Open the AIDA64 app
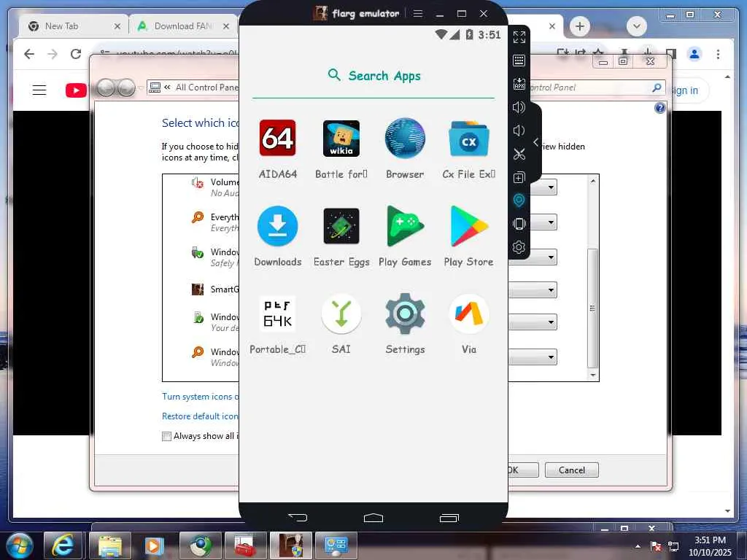Image resolution: width=747 pixels, height=560 pixels. coord(277,138)
